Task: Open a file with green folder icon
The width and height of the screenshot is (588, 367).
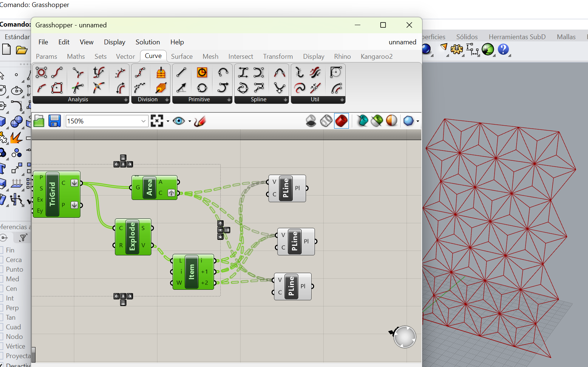Action: 39,121
